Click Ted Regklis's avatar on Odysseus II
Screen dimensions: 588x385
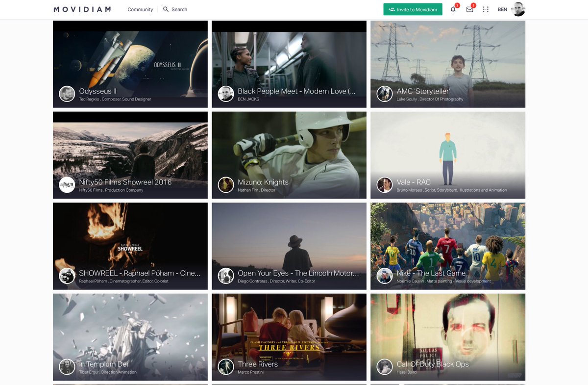(67, 94)
